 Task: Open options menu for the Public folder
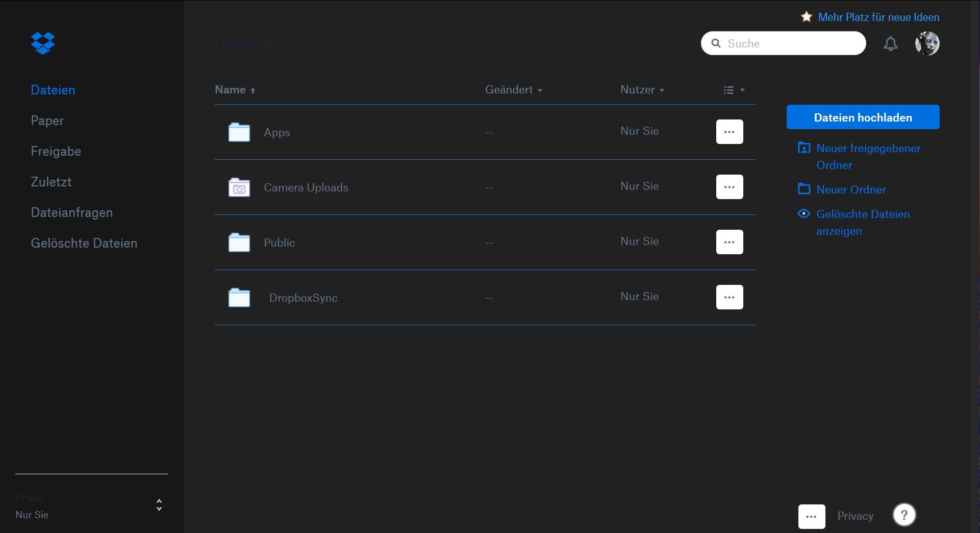coord(730,241)
